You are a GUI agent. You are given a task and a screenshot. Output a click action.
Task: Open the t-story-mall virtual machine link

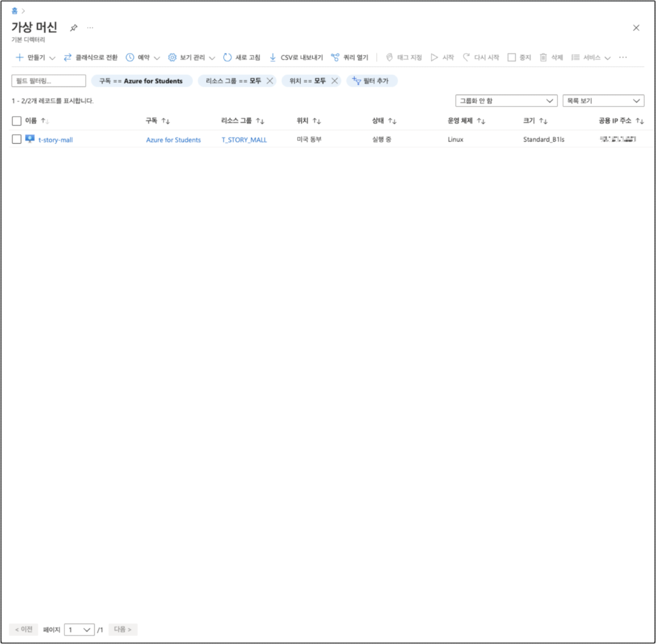click(x=55, y=140)
